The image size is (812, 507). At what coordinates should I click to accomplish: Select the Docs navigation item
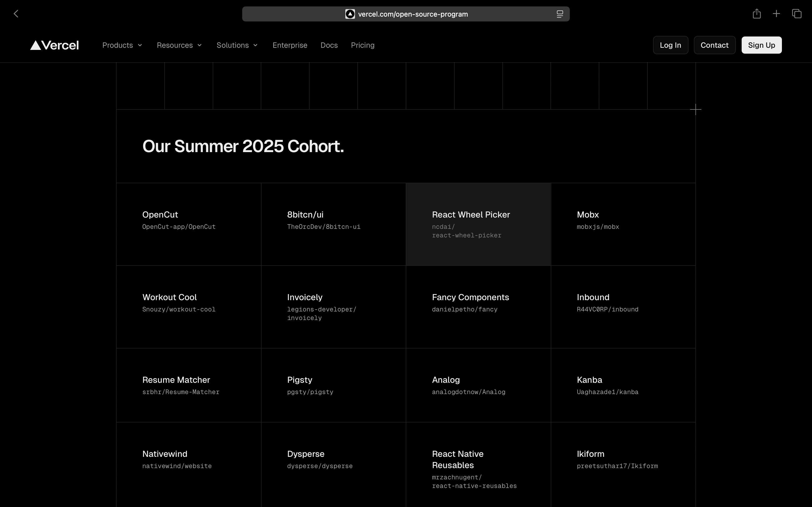click(x=329, y=45)
